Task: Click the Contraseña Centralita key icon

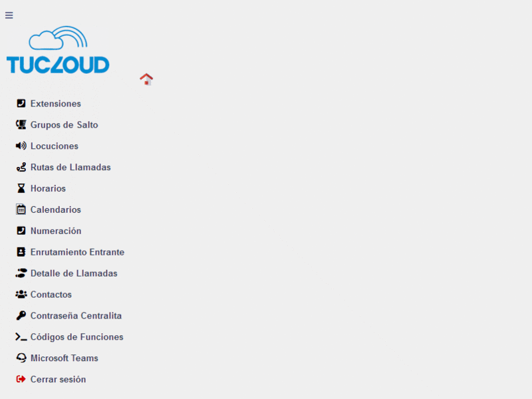Action: click(20, 316)
